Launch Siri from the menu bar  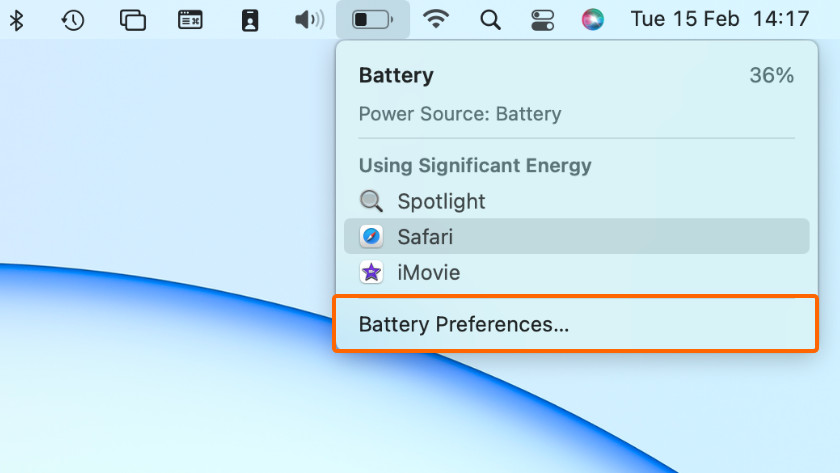(593, 20)
